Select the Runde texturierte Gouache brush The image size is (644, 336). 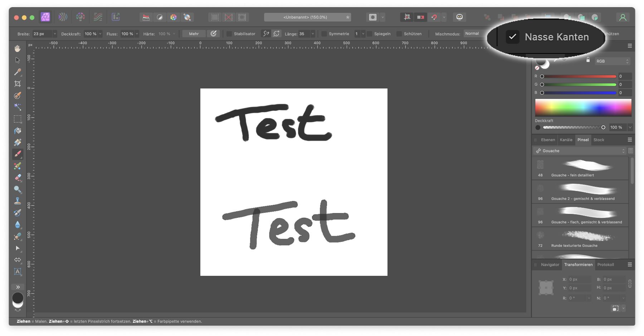pyautogui.click(x=580, y=239)
